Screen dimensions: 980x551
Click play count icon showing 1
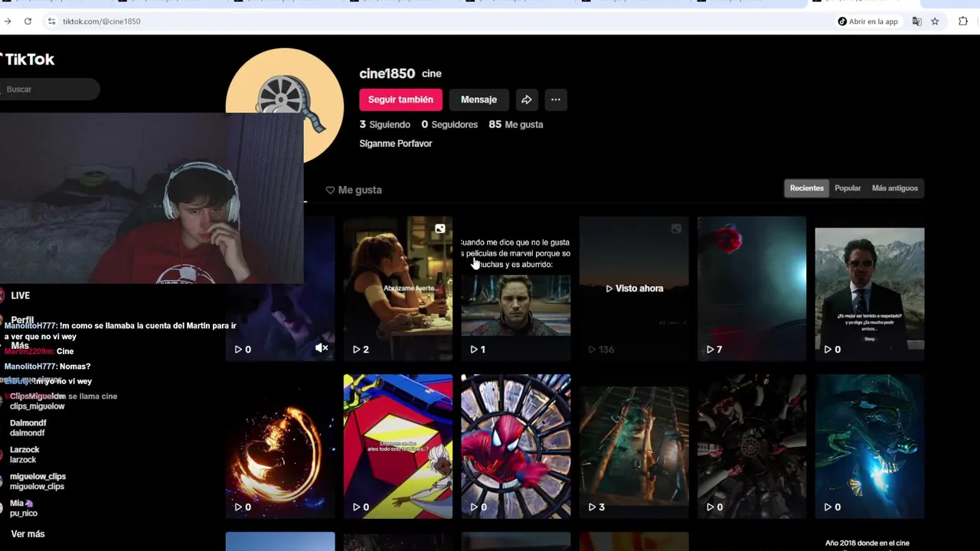474,349
